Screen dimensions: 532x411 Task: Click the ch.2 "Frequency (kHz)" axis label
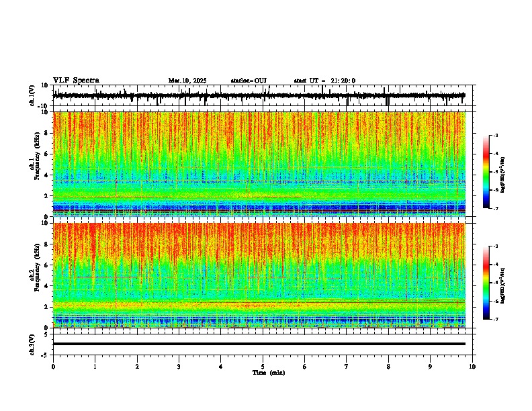coord(38,267)
